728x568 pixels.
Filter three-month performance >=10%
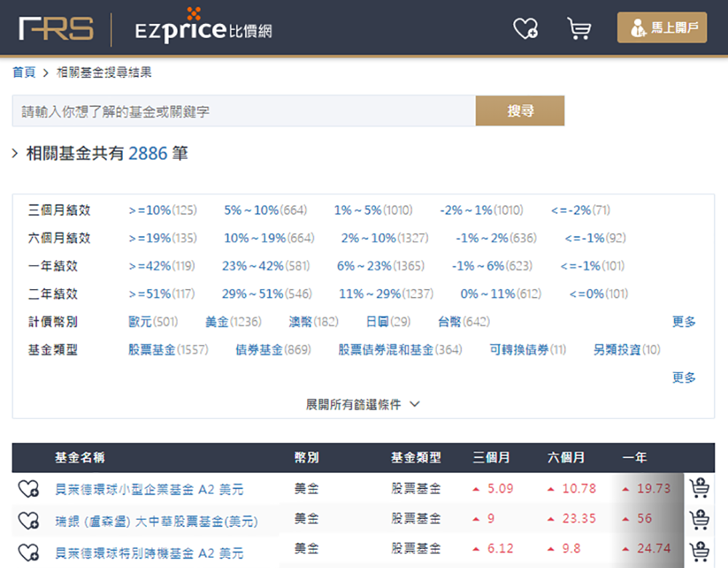tap(162, 210)
